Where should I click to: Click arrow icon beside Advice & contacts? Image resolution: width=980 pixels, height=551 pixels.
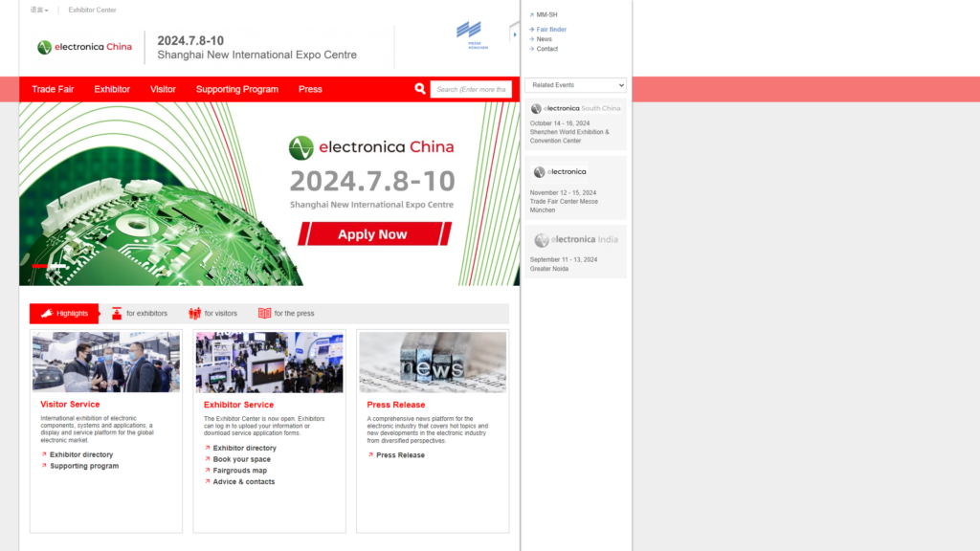pos(207,481)
